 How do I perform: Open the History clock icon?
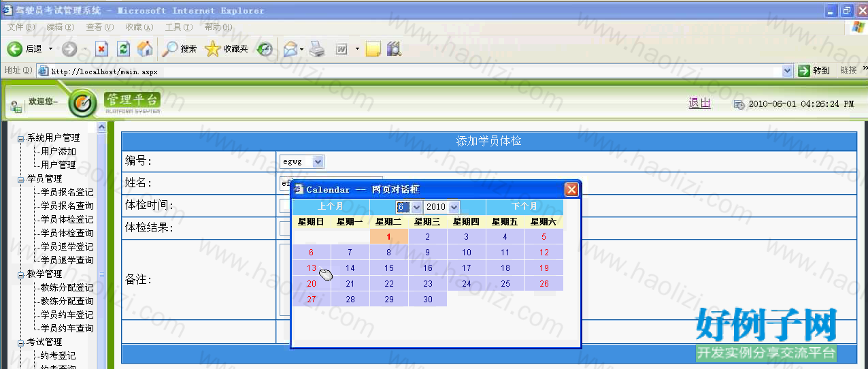click(265, 49)
